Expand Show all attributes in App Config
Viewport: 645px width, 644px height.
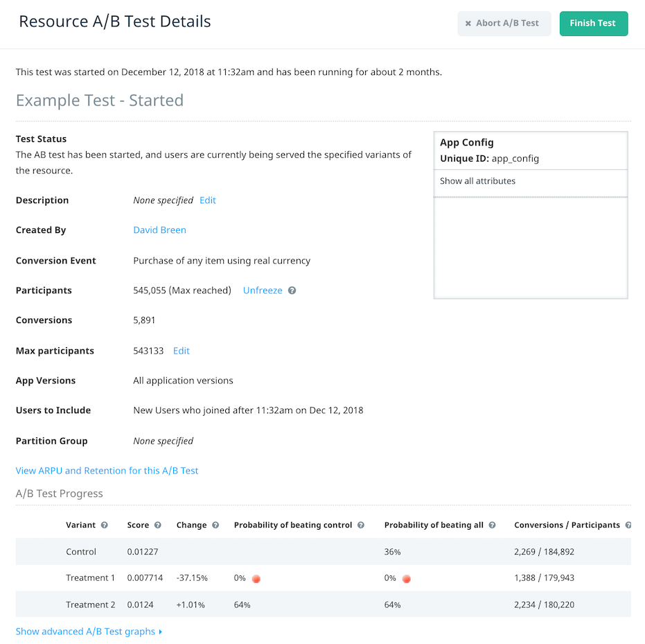click(477, 181)
